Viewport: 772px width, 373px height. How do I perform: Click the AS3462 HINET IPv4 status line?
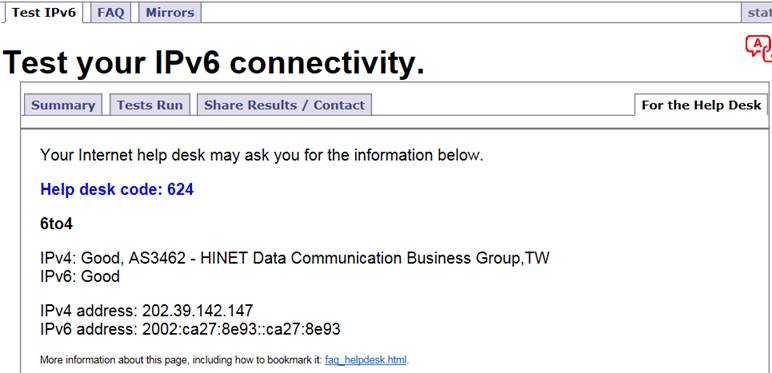click(294, 258)
